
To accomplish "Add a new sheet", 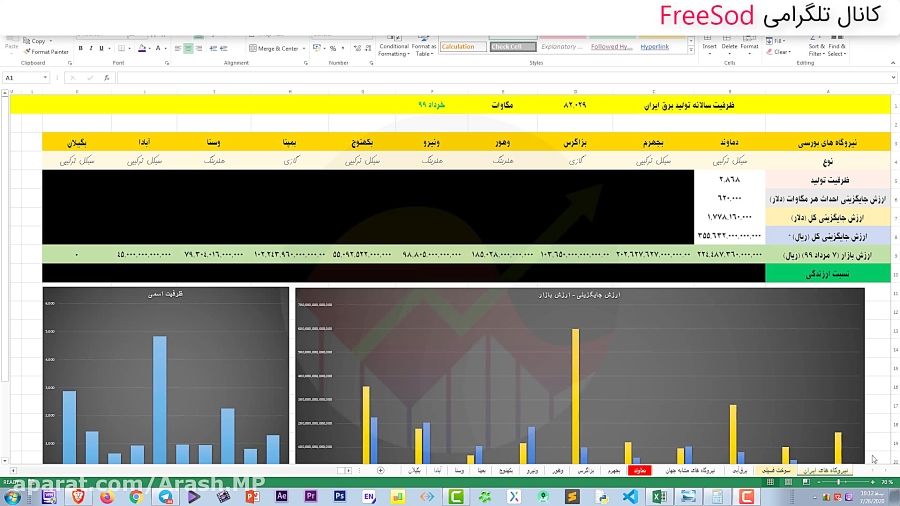I will 381,470.
